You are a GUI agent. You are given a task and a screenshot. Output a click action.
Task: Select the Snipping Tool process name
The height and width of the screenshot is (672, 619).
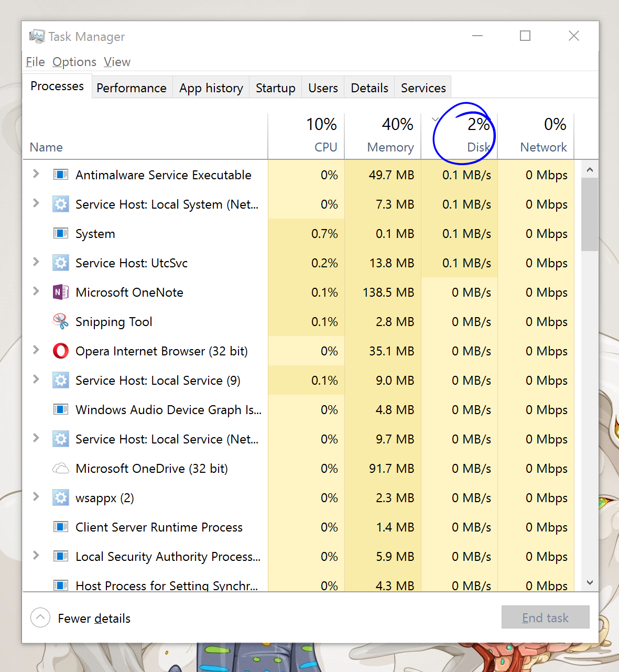click(x=114, y=322)
